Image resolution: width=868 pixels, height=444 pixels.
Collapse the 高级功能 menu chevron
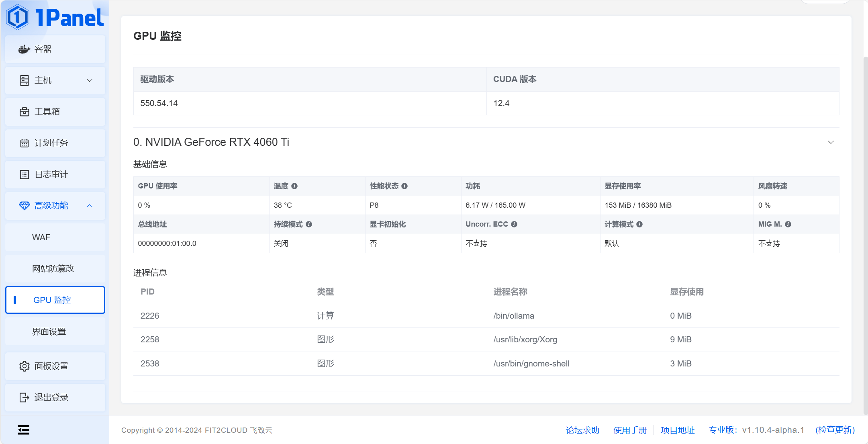(x=90, y=206)
